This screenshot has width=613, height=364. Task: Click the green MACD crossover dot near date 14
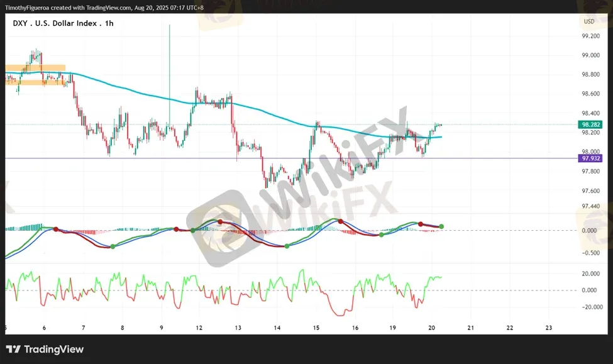pos(287,246)
